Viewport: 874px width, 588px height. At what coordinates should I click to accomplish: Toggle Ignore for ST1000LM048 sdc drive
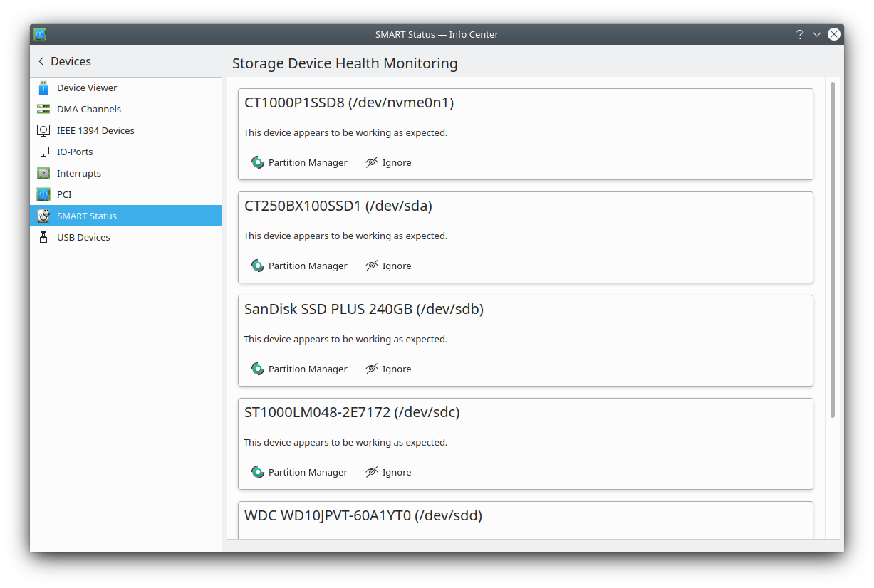[x=388, y=472]
